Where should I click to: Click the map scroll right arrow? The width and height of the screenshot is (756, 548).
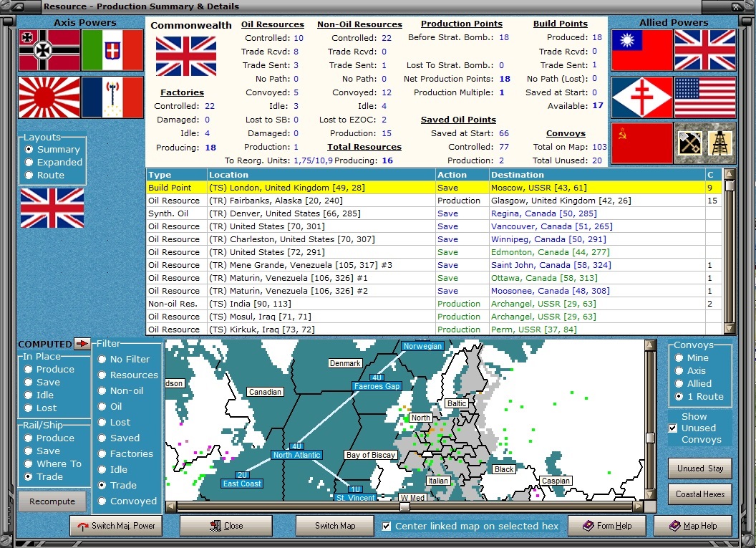pyautogui.click(x=638, y=506)
